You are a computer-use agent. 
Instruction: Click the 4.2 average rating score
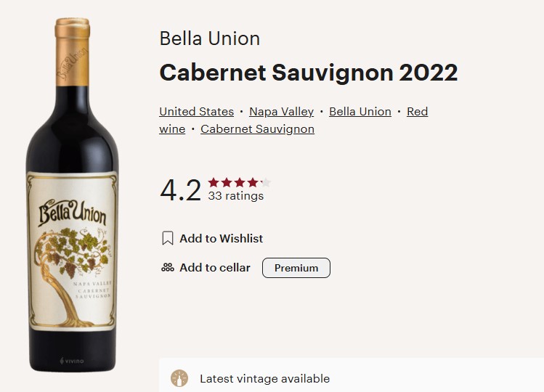pyautogui.click(x=180, y=189)
